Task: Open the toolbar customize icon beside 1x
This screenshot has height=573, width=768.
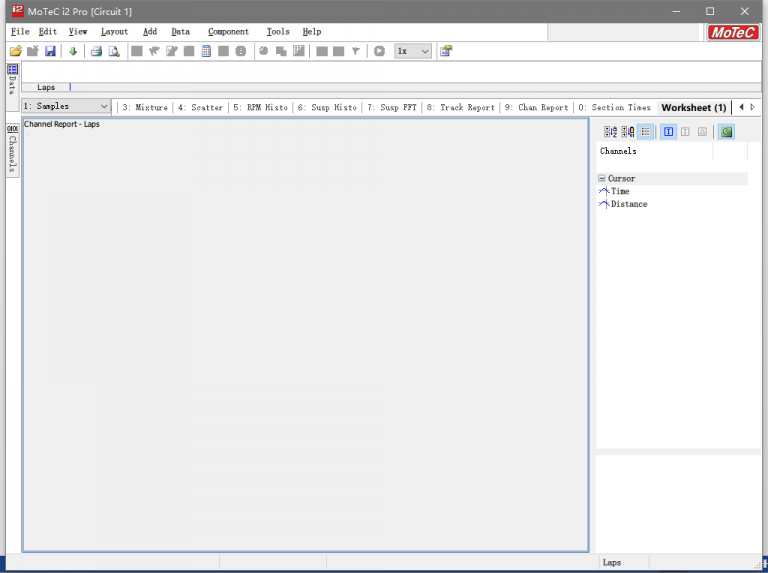Action: point(446,51)
